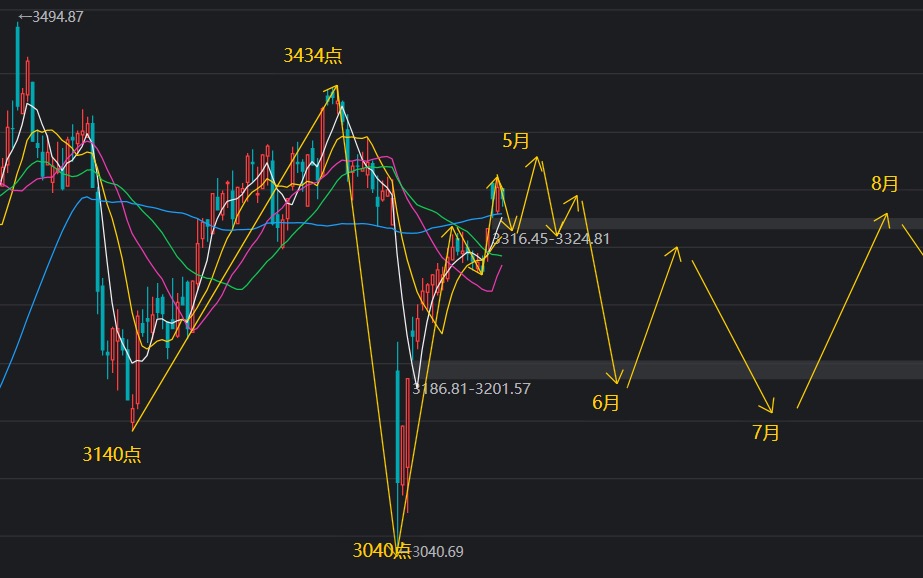Image resolution: width=923 pixels, height=578 pixels.
Task: Select the 8月 forecast label
Action: 885,184
